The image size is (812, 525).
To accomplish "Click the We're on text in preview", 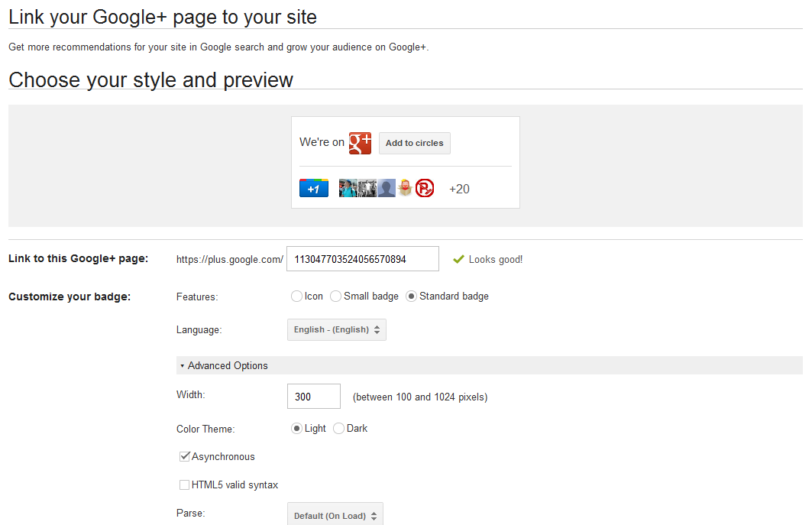I will pyautogui.click(x=322, y=142).
